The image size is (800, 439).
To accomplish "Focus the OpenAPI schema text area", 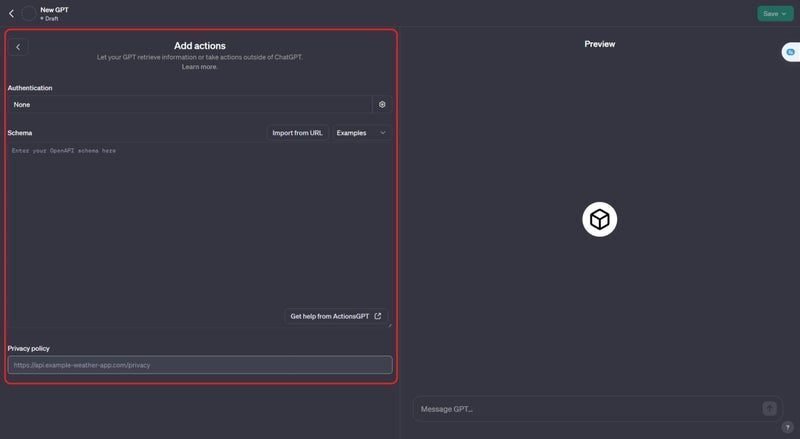I will point(199,235).
